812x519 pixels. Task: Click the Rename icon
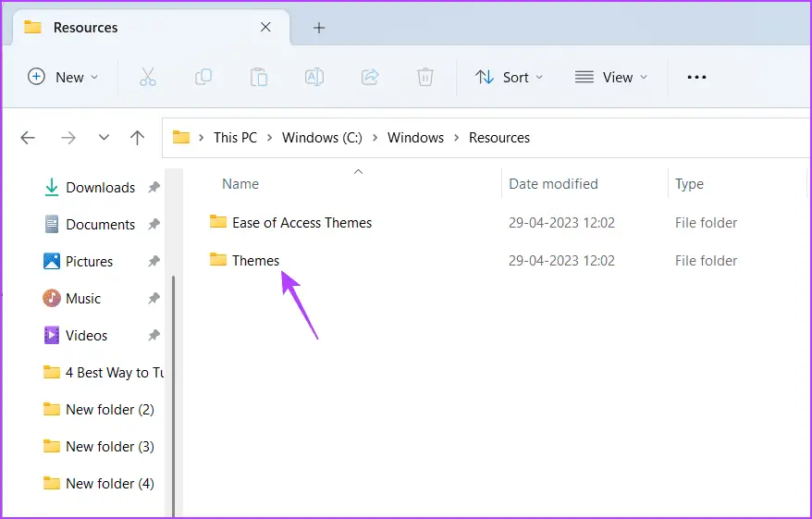point(314,77)
